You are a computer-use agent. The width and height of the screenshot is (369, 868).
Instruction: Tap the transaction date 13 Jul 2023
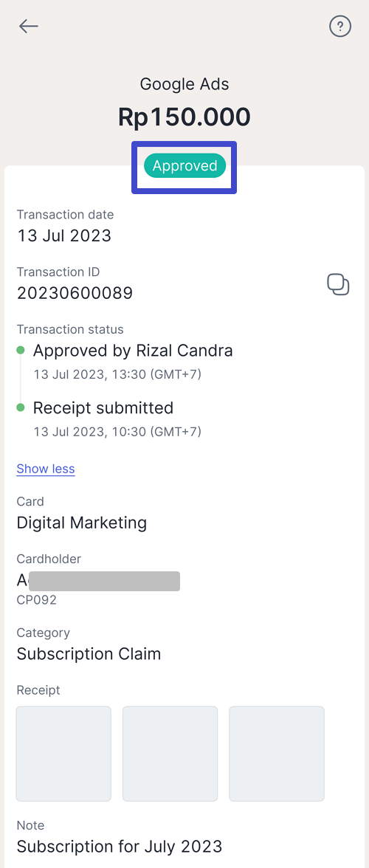(64, 236)
